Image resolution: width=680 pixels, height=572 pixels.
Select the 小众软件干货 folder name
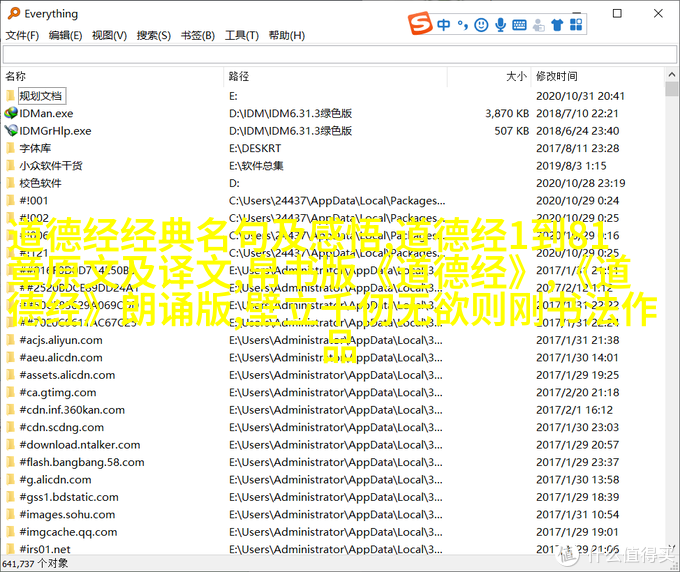coord(51,165)
